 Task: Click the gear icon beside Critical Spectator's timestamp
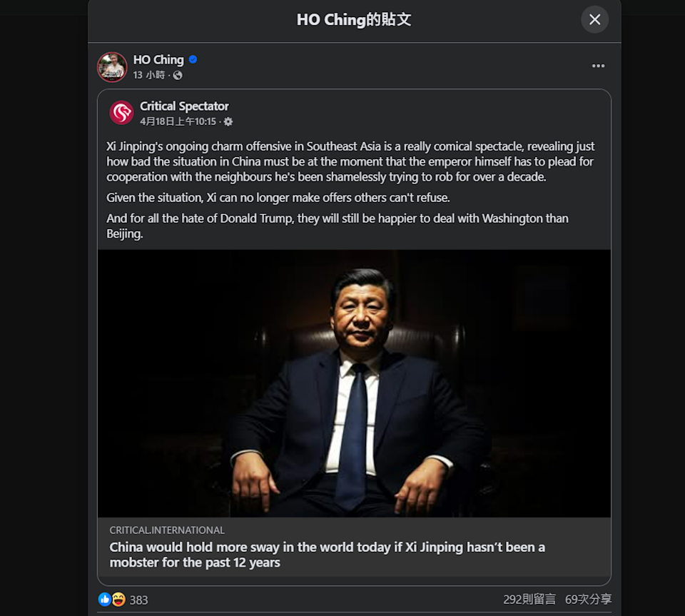click(228, 121)
